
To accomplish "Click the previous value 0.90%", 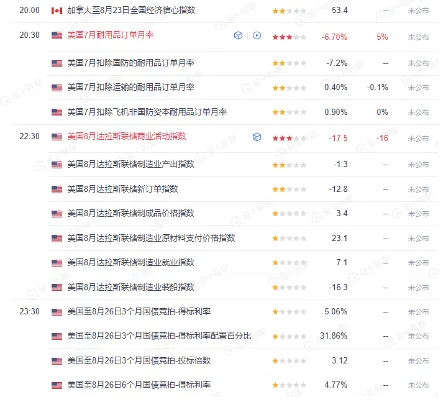I will coord(336,112).
